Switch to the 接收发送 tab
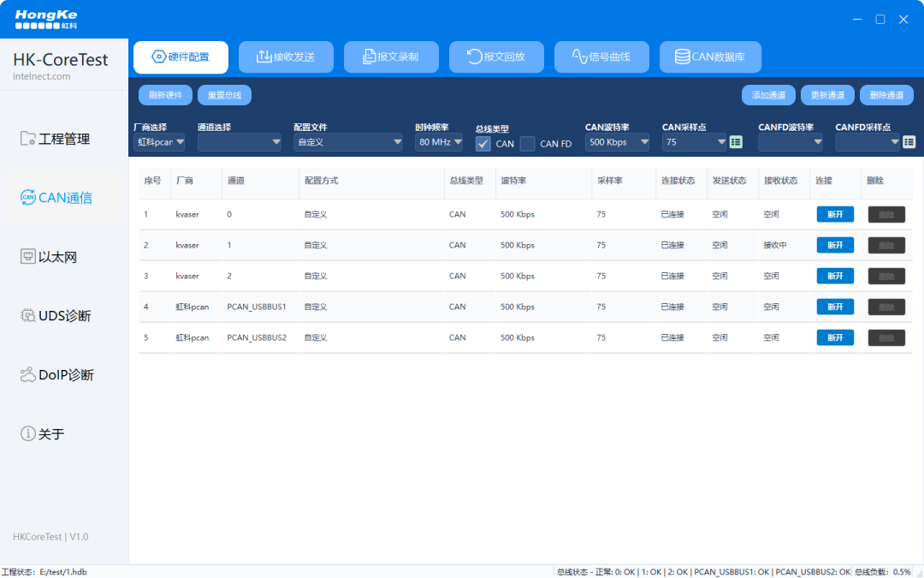 [x=286, y=57]
